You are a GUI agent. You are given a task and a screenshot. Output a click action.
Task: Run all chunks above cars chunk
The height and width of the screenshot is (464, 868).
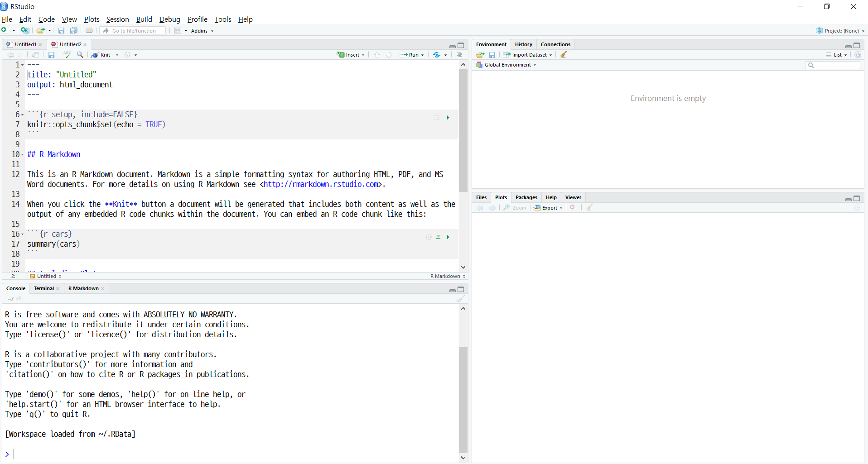[x=439, y=237]
